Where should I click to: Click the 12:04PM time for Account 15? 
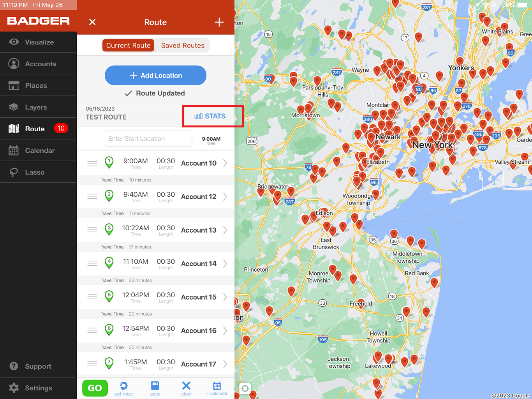click(136, 295)
